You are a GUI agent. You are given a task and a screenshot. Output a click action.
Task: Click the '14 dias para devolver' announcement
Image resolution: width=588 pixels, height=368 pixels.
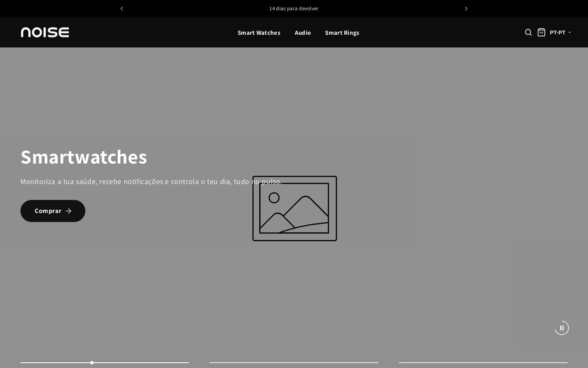pyautogui.click(x=294, y=9)
